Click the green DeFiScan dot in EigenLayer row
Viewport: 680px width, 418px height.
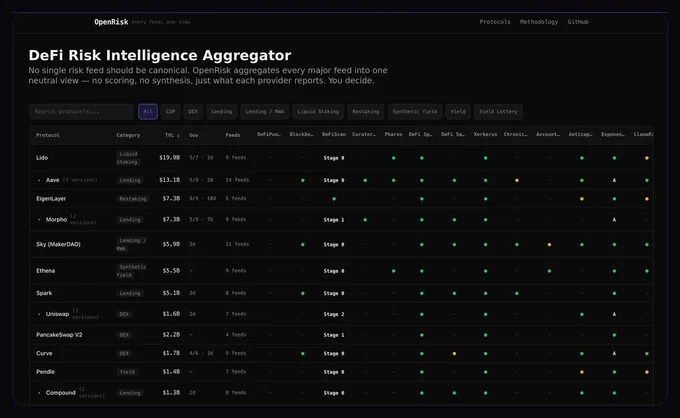(334, 199)
